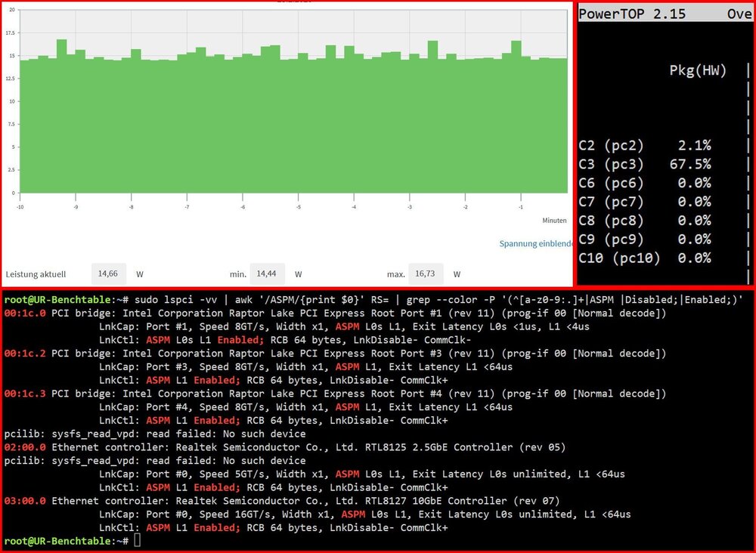The height and width of the screenshot is (553, 756).
Task: Click the 'C7 (pc7)' row
Action: 645,202
